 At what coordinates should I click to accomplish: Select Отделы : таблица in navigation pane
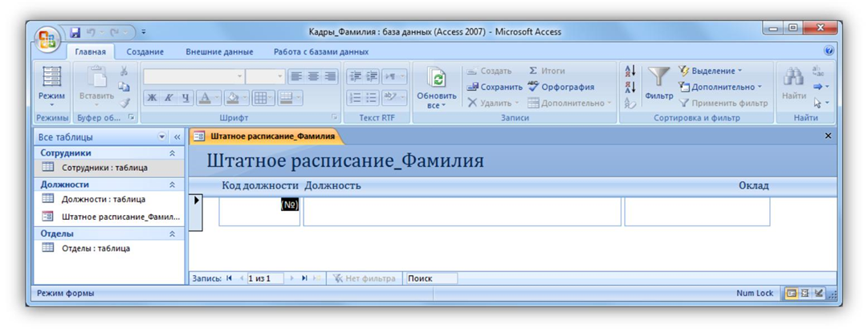coord(110,249)
